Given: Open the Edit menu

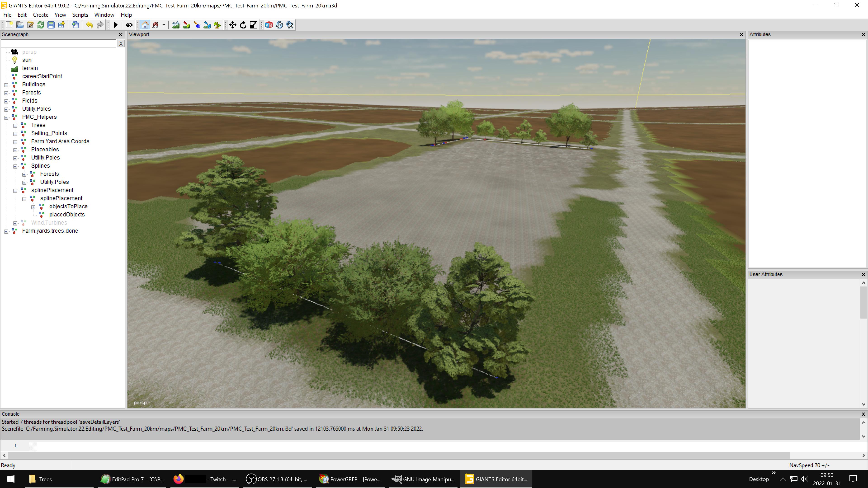Looking at the screenshot, I should tap(22, 15).
